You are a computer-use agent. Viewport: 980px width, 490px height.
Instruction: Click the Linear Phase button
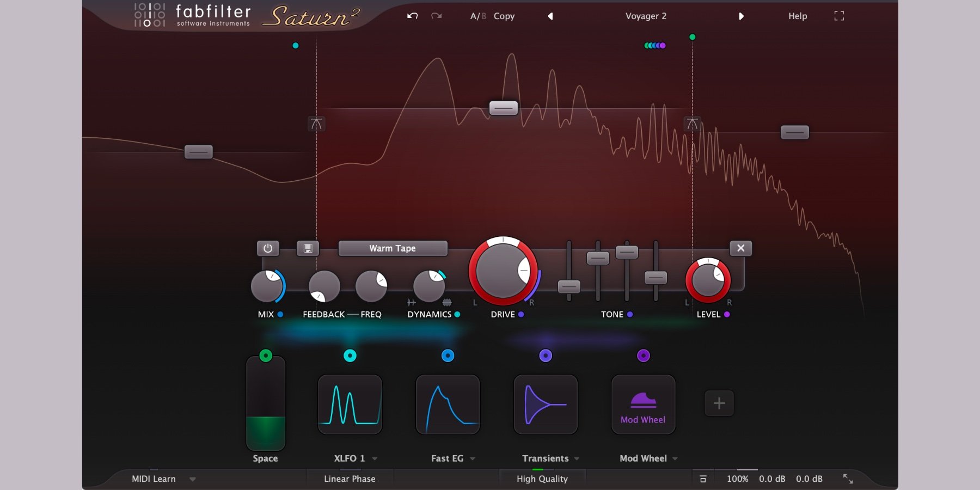tap(350, 479)
